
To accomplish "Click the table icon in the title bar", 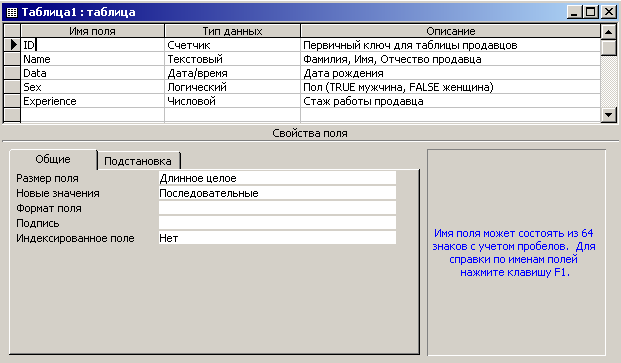I will click(x=12, y=12).
